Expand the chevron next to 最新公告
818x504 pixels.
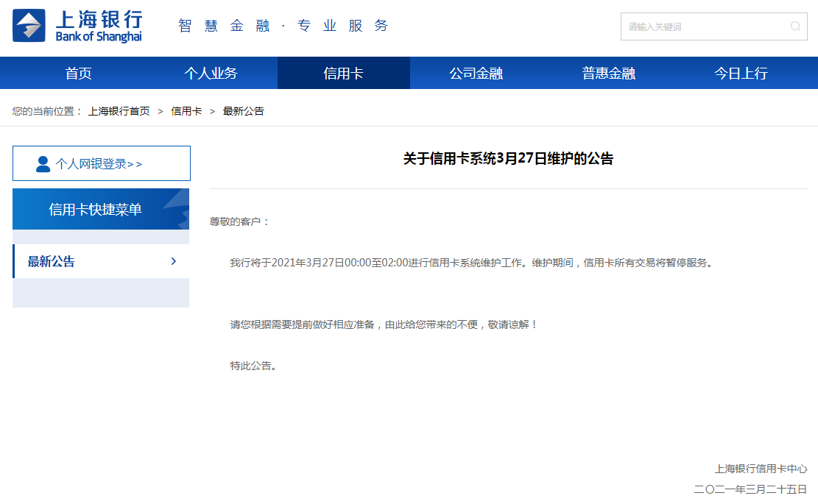point(174,261)
